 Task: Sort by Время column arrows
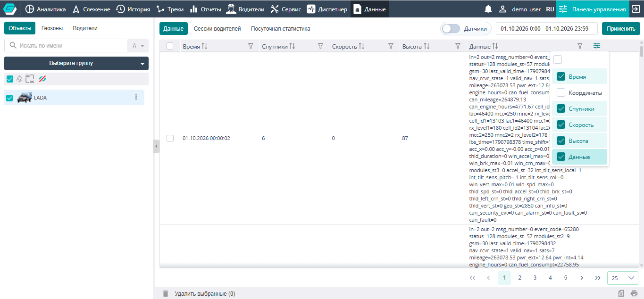click(204, 46)
